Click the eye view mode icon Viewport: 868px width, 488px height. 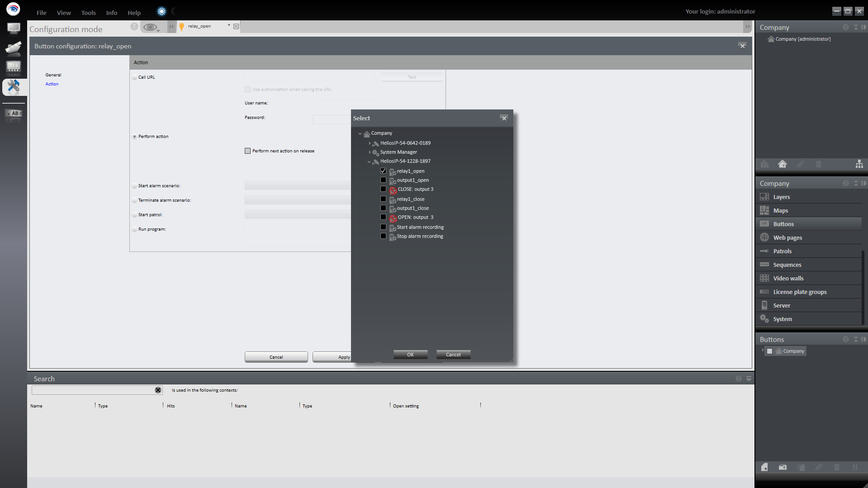[150, 28]
